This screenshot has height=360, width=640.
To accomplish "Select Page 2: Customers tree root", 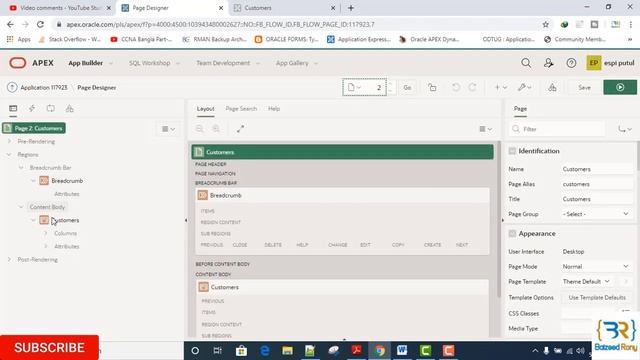I will tap(34, 128).
